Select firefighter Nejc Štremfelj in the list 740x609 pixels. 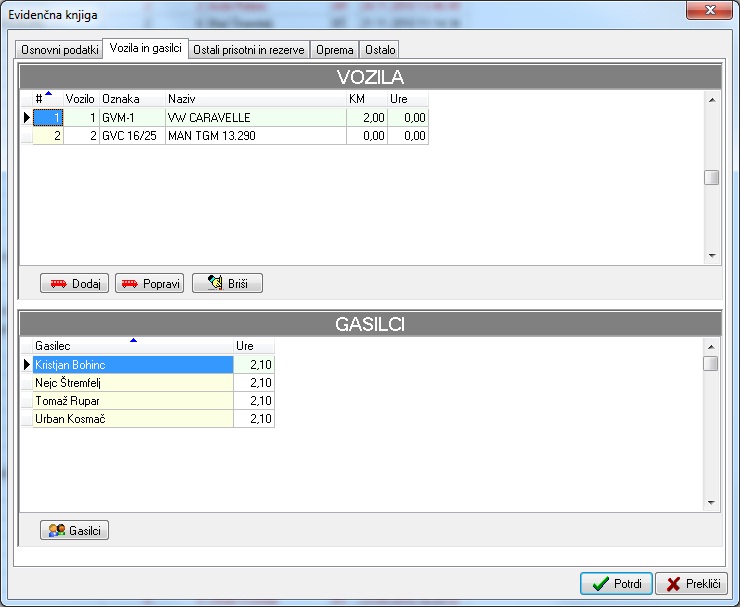(x=130, y=383)
